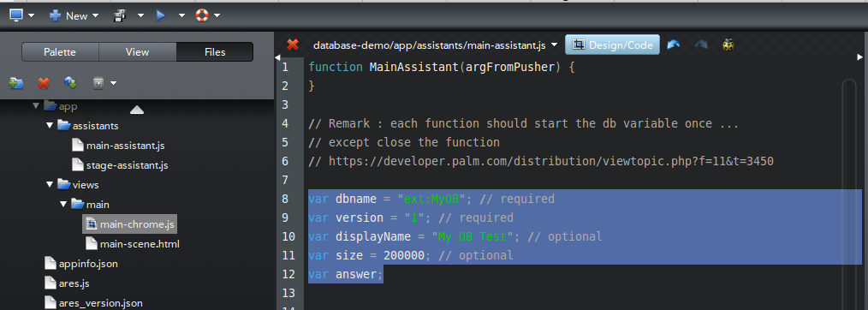Collapse the main folder
This screenshot has height=310, width=868.
coord(63,205)
